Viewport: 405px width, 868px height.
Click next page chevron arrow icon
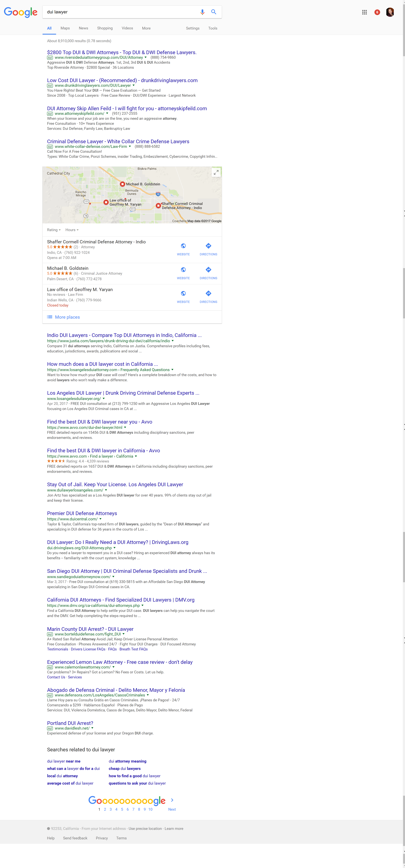pos(172,800)
